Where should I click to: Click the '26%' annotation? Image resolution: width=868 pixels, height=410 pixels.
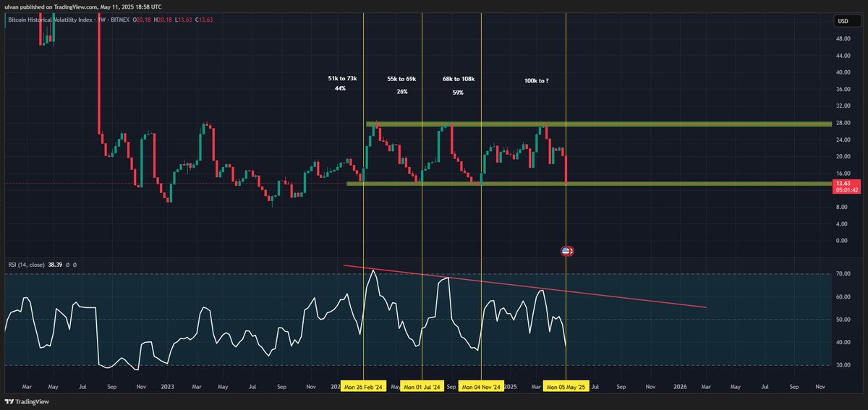(402, 92)
